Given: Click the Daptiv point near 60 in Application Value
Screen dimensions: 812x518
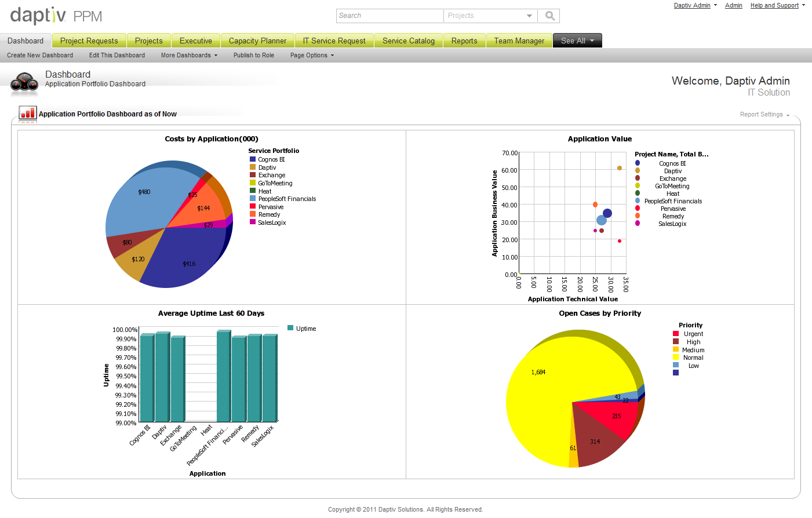Looking at the screenshot, I should (620, 168).
